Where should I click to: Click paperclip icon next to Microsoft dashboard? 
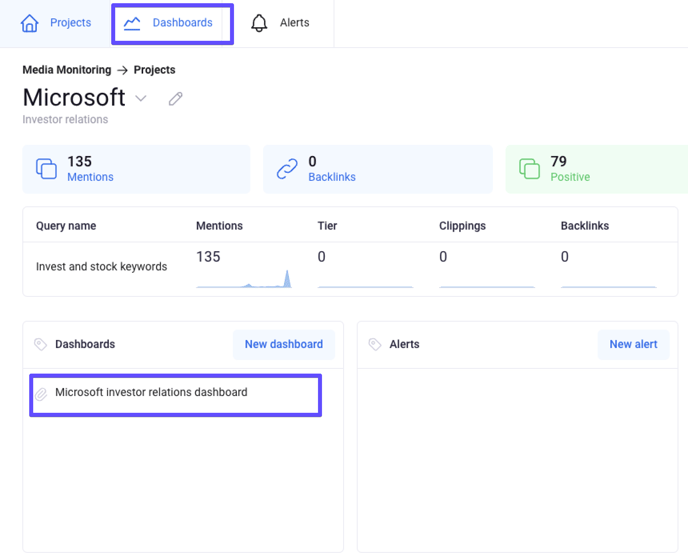tap(41, 394)
